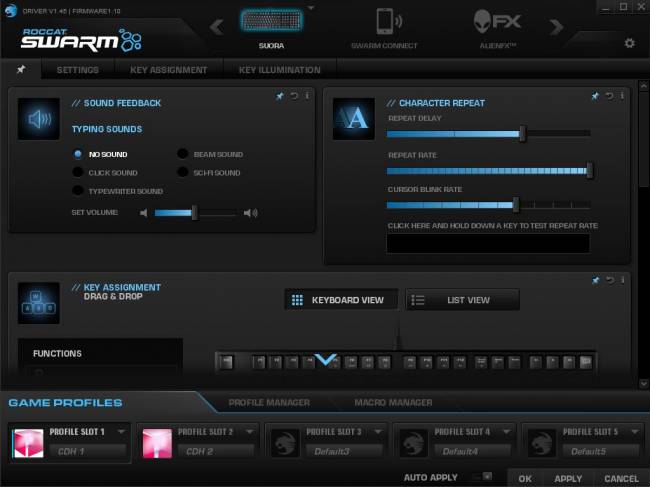Expand the Profile Slot 5 dropdown
This screenshot has width=650, height=487.
point(634,432)
